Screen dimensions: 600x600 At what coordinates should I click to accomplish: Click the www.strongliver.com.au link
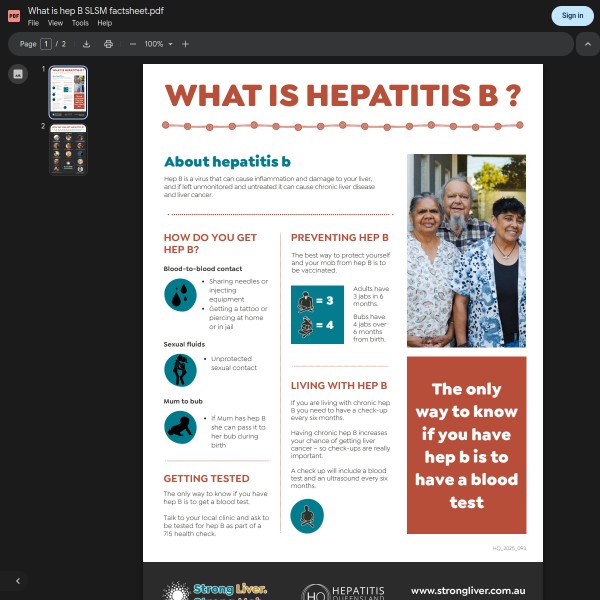pyautogui.click(x=468, y=591)
